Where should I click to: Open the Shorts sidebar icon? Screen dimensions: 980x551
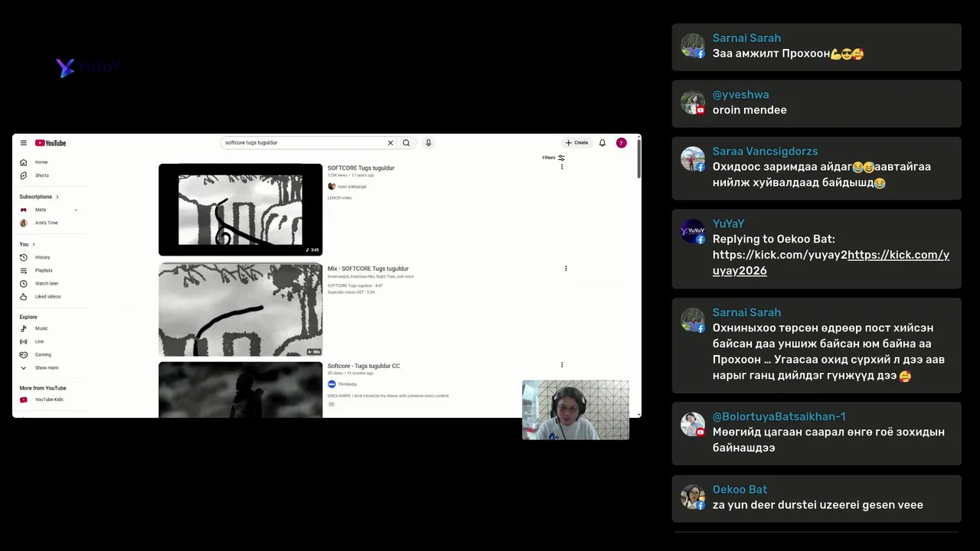[24, 175]
